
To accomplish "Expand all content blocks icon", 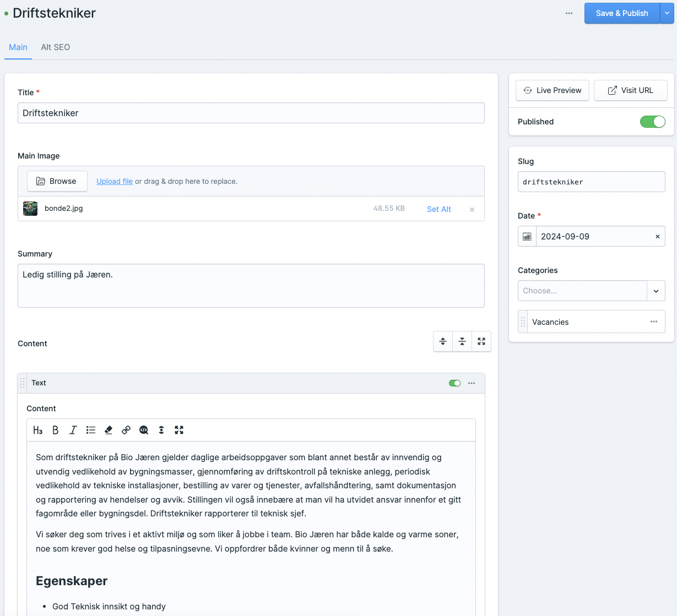I will tap(443, 341).
